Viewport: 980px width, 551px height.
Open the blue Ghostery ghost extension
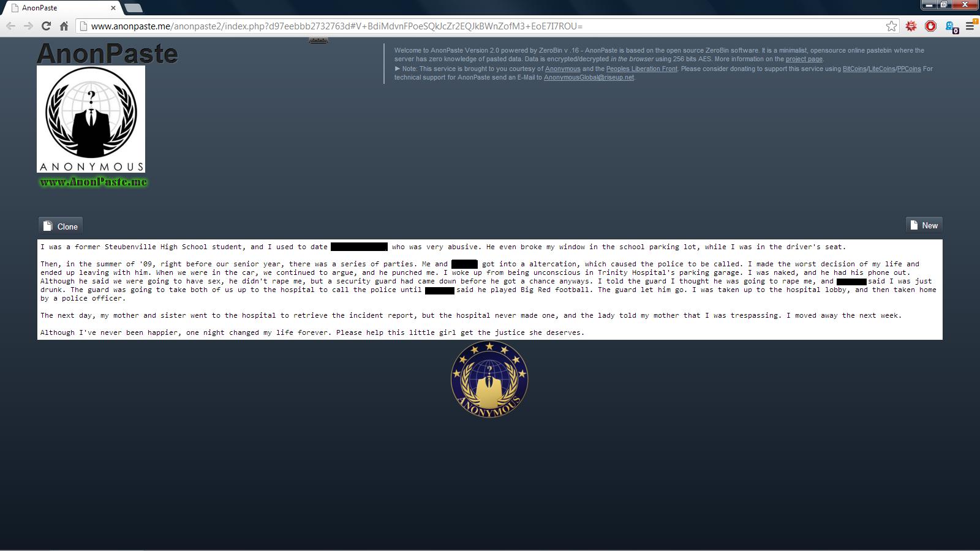[951, 26]
